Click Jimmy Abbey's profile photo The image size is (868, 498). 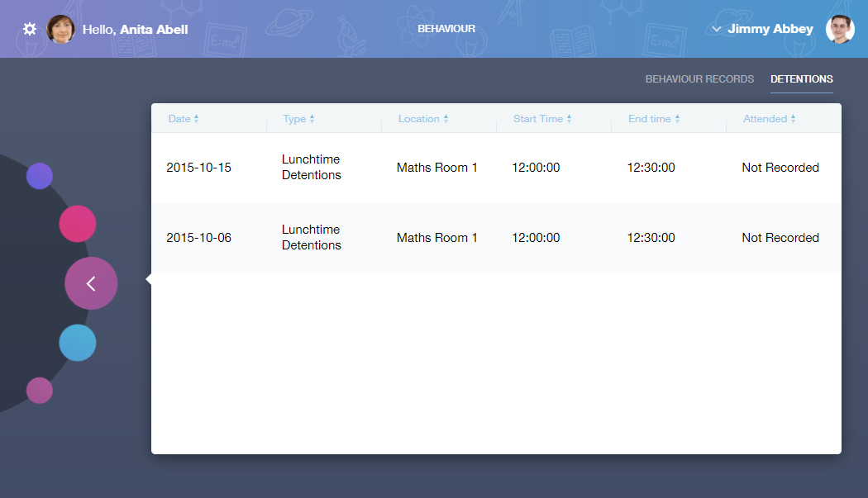pyautogui.click(x=840, y=30)
